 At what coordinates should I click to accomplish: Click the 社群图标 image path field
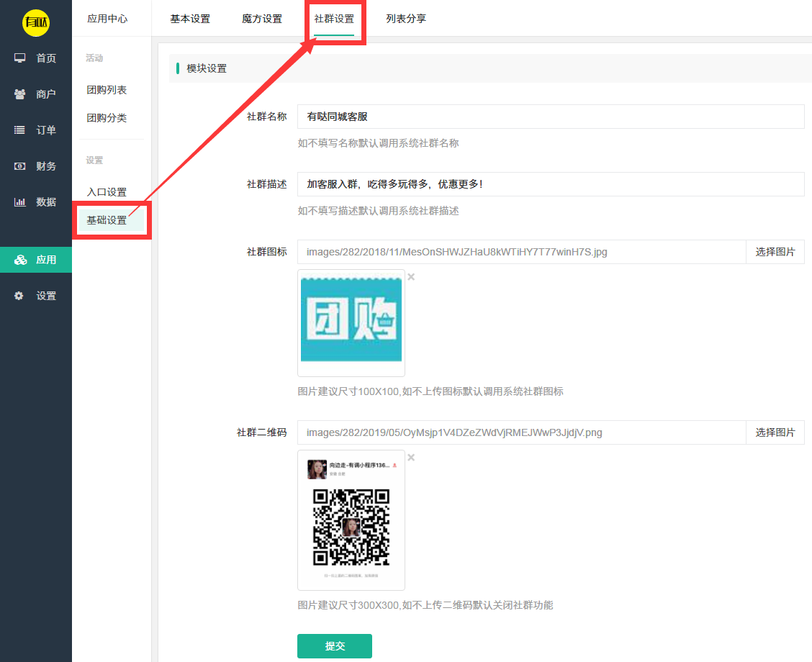521,252
